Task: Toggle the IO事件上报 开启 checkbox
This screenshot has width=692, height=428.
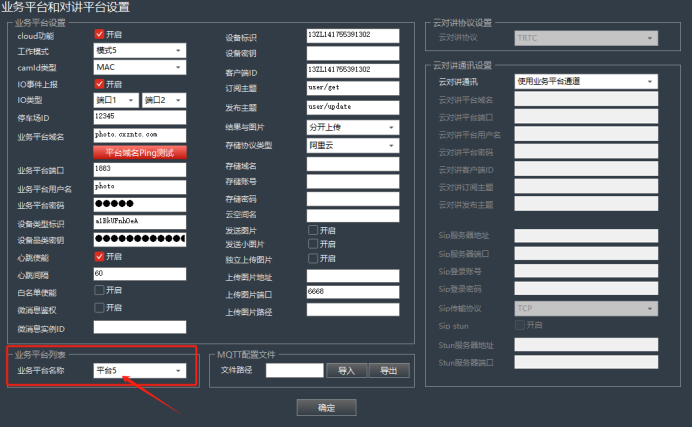Action: [x=99, y=84]
